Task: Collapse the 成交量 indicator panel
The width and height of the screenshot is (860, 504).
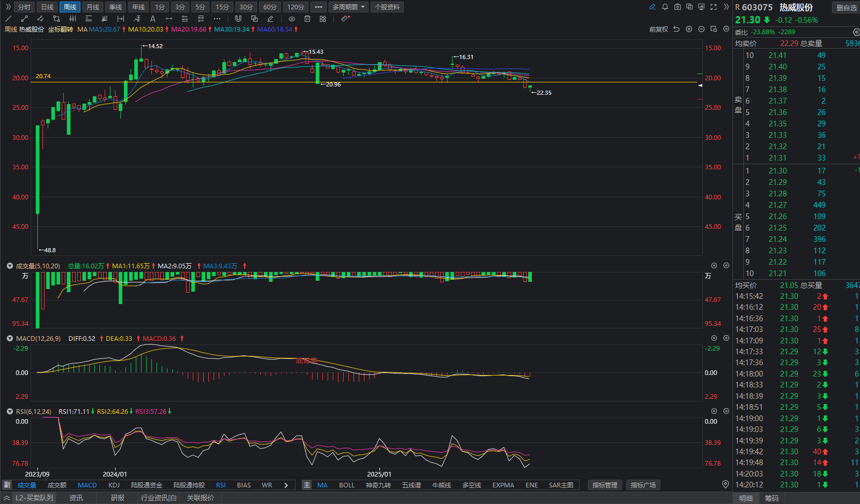Action: point(9,266)
